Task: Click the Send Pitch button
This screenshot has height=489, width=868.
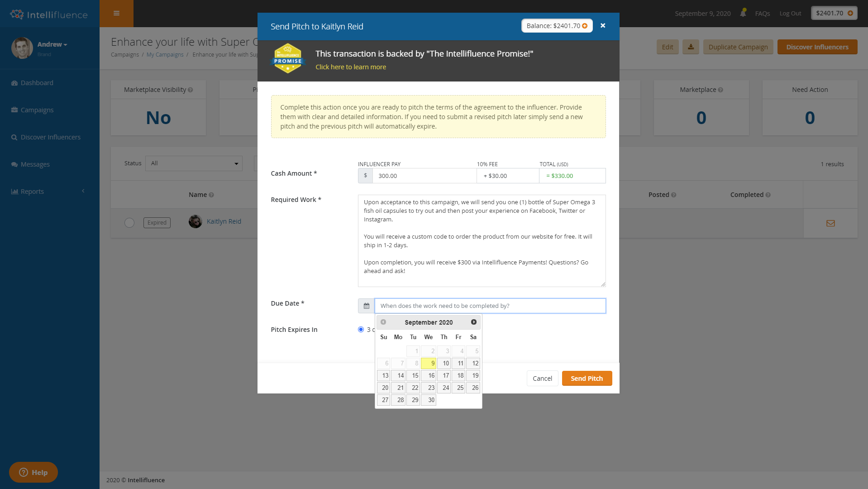Action: pyautogui.click(x=587, y=379)
